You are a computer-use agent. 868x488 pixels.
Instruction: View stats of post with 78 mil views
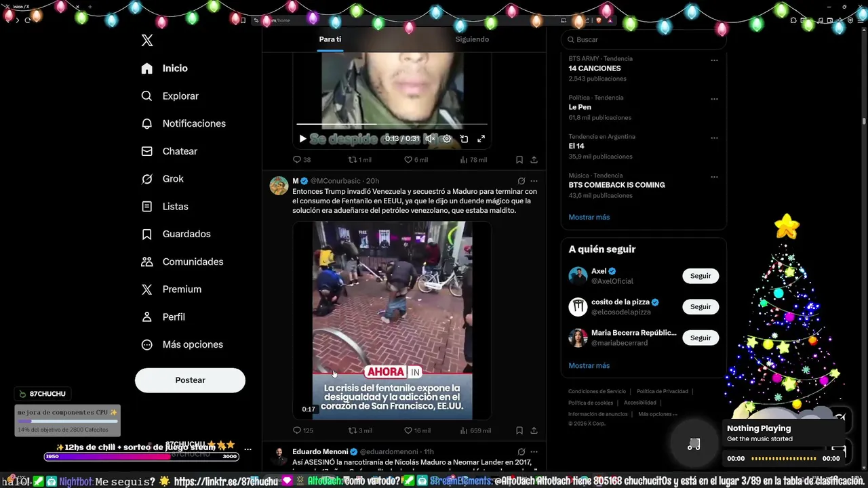click(x=473, y=160)
